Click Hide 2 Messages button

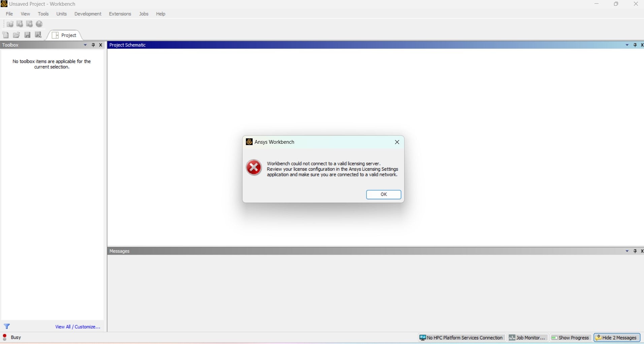point(616,338)
